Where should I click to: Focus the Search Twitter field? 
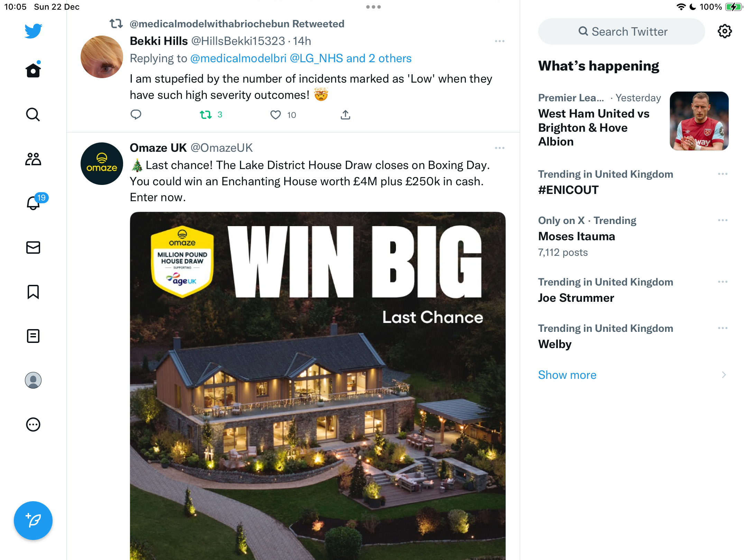pyautogui.click(x=621, y=31)
